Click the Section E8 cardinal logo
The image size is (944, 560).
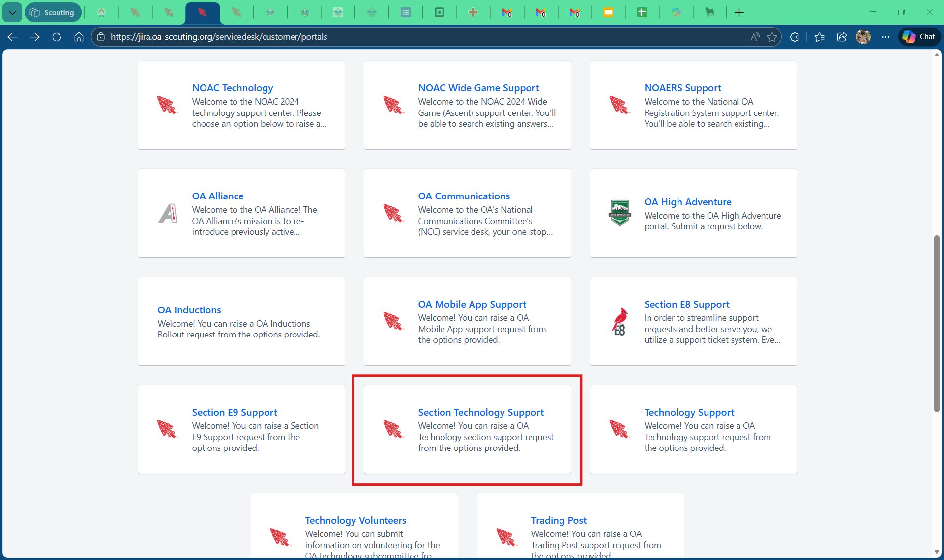tap(619, 321)
